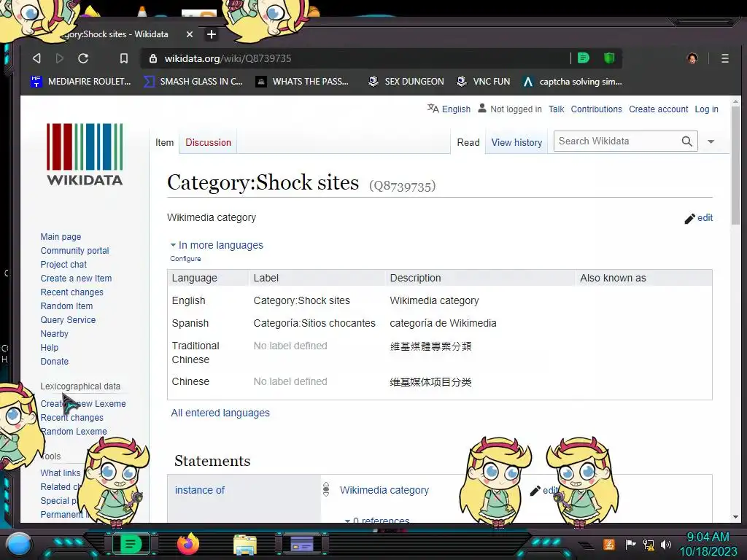Open the network tray icon
This screenshot has width=747, height=560.
point(648,544)
